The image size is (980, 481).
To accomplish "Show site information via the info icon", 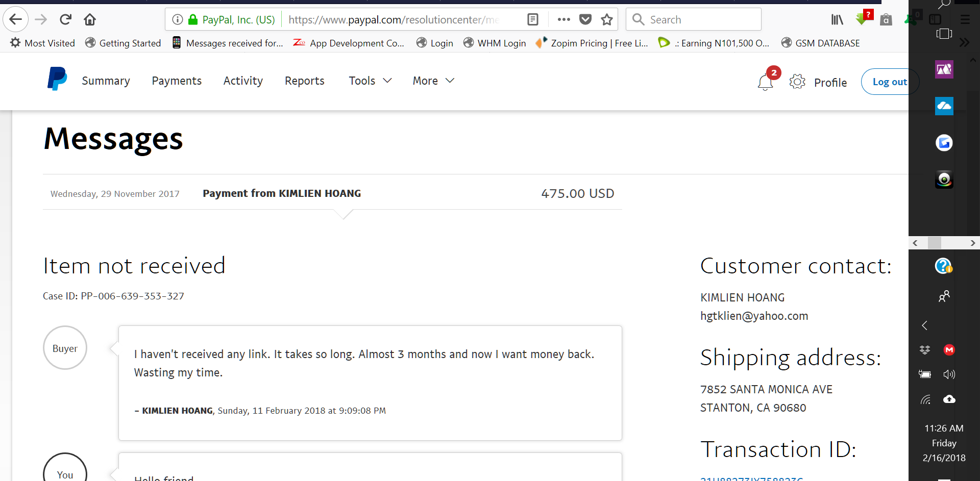I will click(178, 19).
